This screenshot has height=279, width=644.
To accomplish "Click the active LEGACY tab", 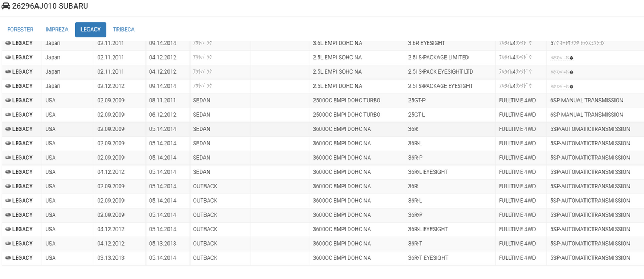I will tap(91, 30).
